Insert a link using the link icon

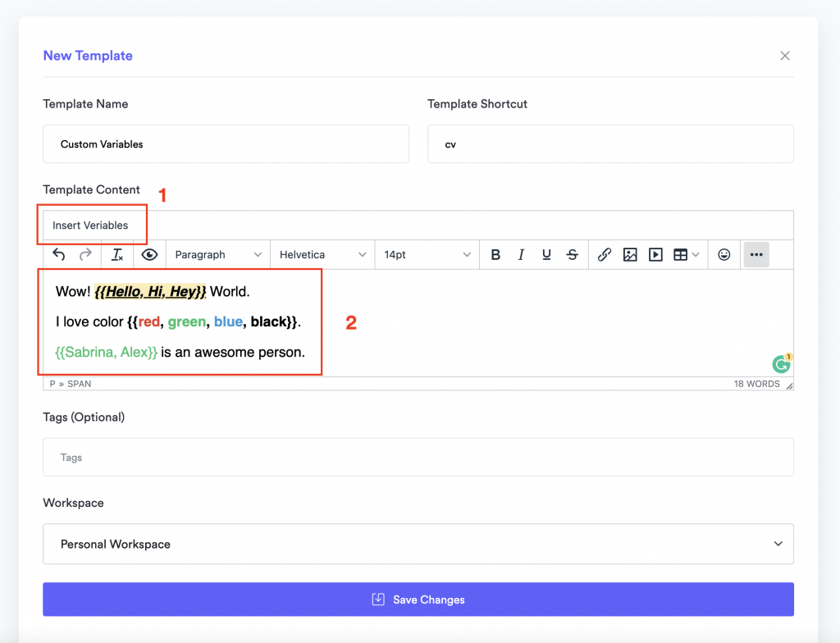605,254
